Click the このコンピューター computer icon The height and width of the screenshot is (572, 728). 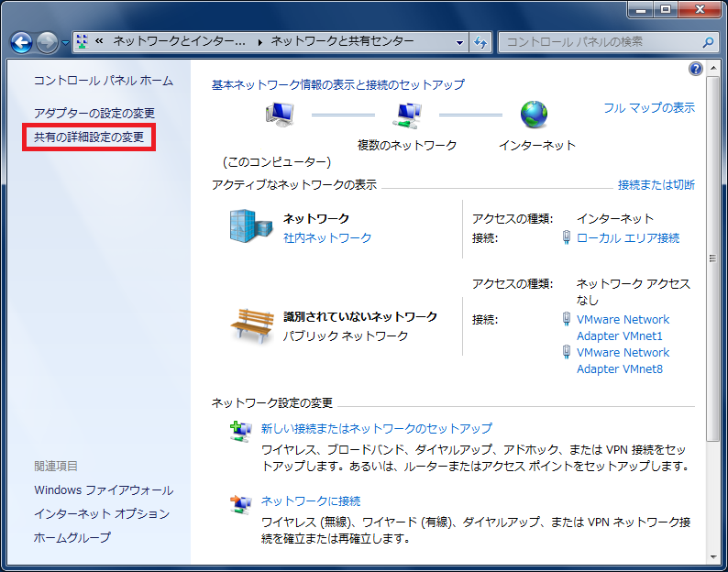click(278, 115)
